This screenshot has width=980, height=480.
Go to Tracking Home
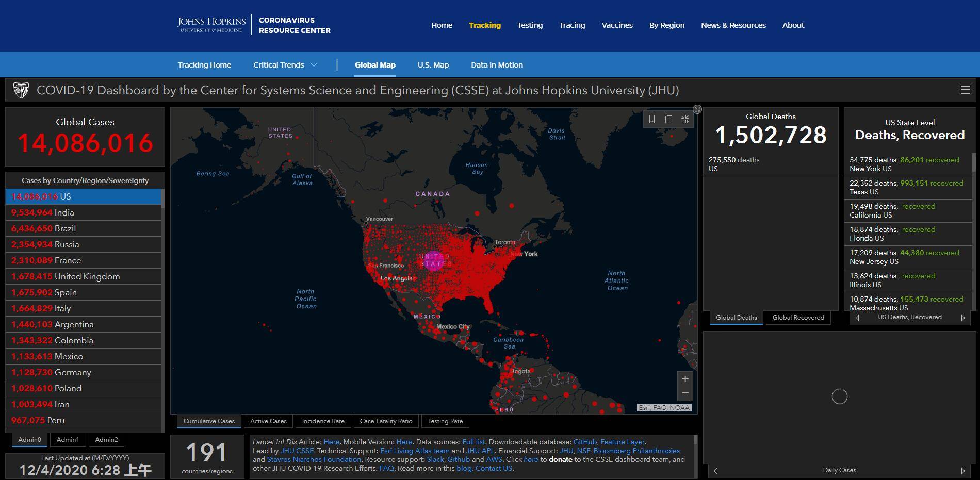(204, 65)
